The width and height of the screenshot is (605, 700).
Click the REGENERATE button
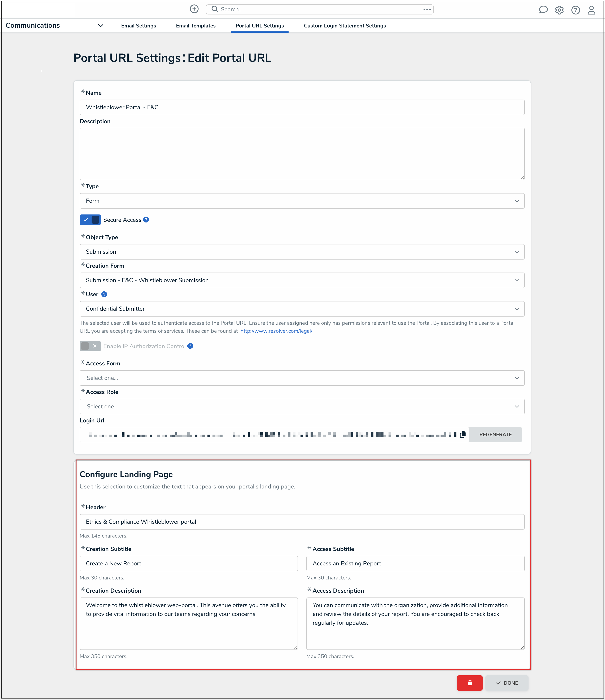[495, 434]
